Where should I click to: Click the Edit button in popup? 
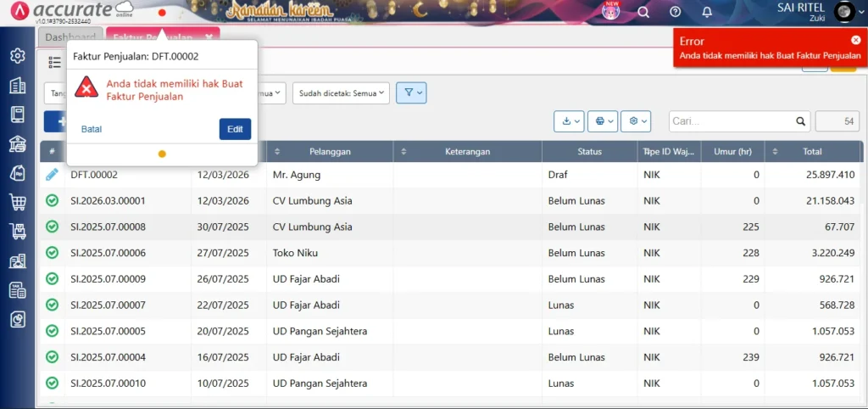click(236, 129)
